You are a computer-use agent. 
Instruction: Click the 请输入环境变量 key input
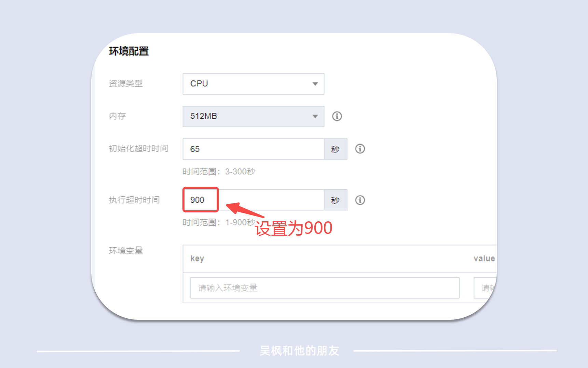coord(325,288)
